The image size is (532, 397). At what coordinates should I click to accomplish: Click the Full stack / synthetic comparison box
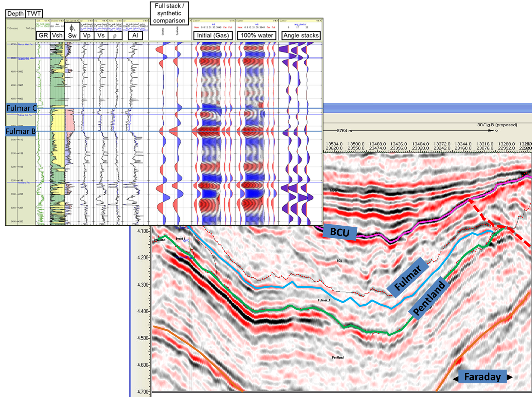pos(169,13)
